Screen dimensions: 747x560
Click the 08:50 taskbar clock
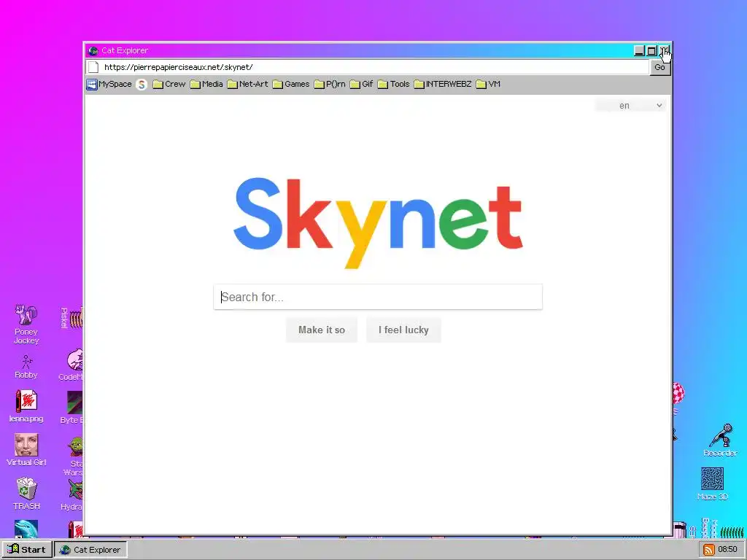(x=727, y=550)
